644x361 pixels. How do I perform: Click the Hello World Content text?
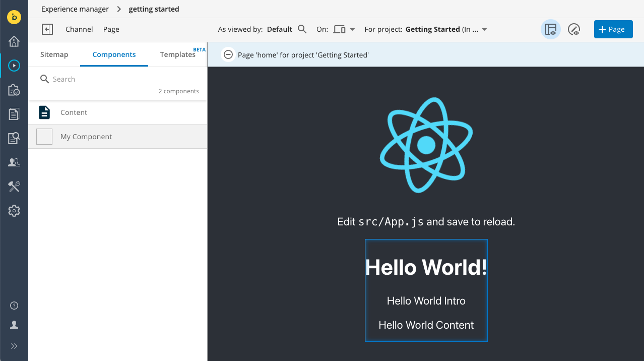[x=426, y=325]
